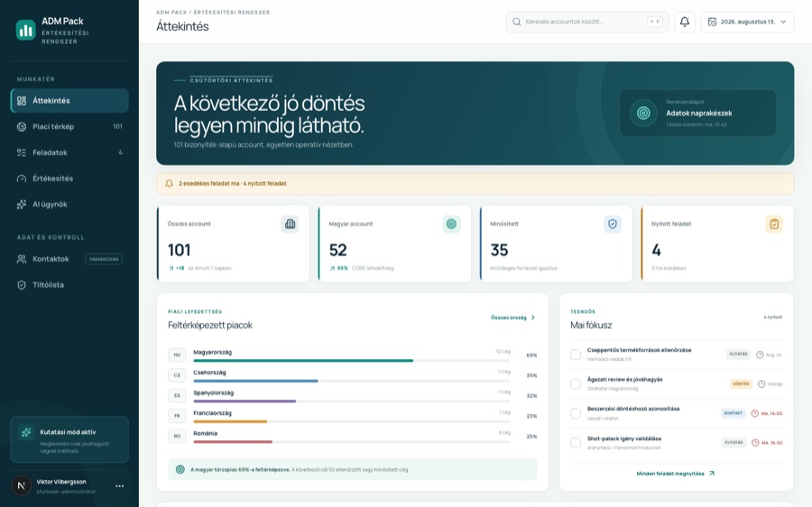Click the building icon on Összes account card
The width and height of the screenshot is (812, 507).
click(290, 224)
